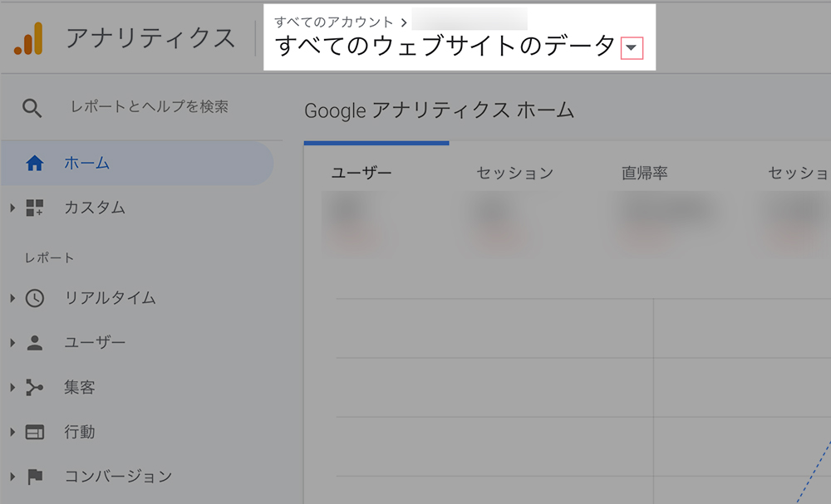831x504 pixels.
Task: Click the Google アナリティクス ホーム heading
Action: 439,110
